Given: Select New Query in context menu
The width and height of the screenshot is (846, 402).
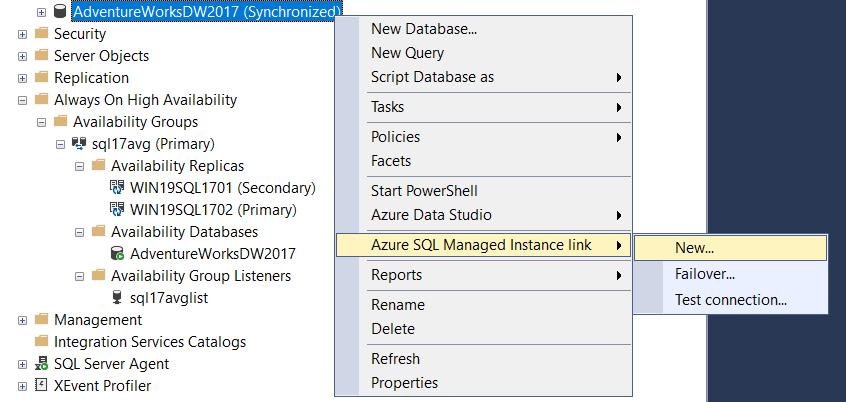Looking at the screenshot, I should [x=483, y=53].
